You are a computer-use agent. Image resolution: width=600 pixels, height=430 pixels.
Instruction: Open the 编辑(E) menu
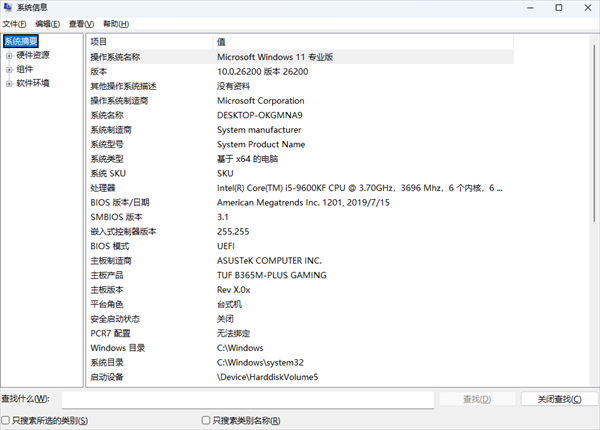coord(47,24)
